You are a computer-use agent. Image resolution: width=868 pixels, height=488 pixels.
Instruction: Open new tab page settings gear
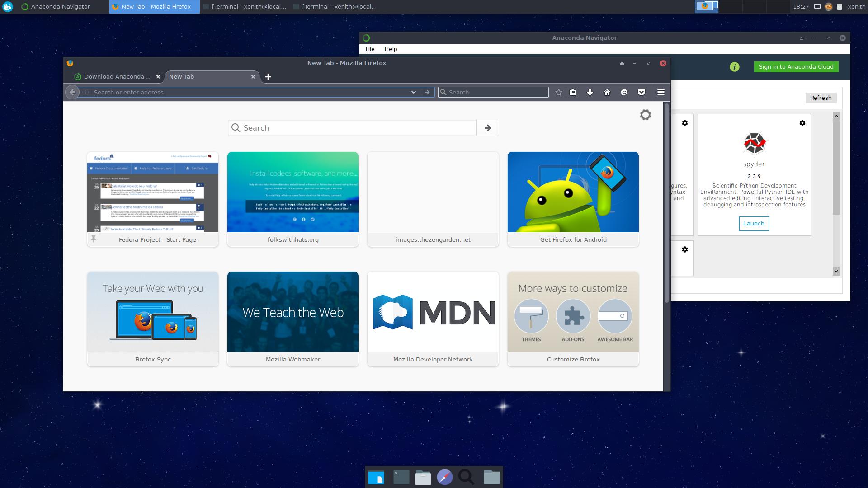[646, 115]
